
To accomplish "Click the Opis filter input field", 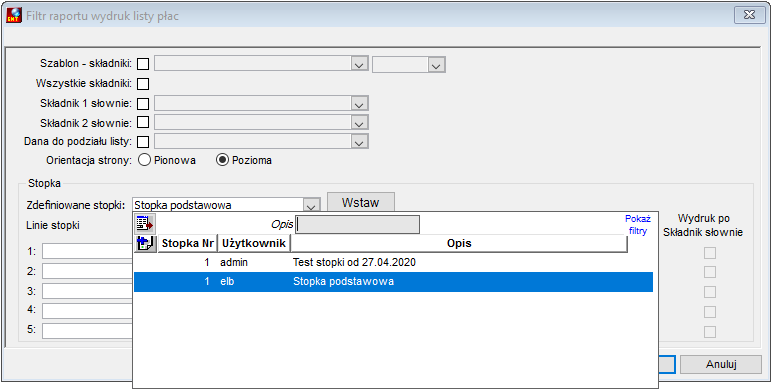I will (357, 225).
